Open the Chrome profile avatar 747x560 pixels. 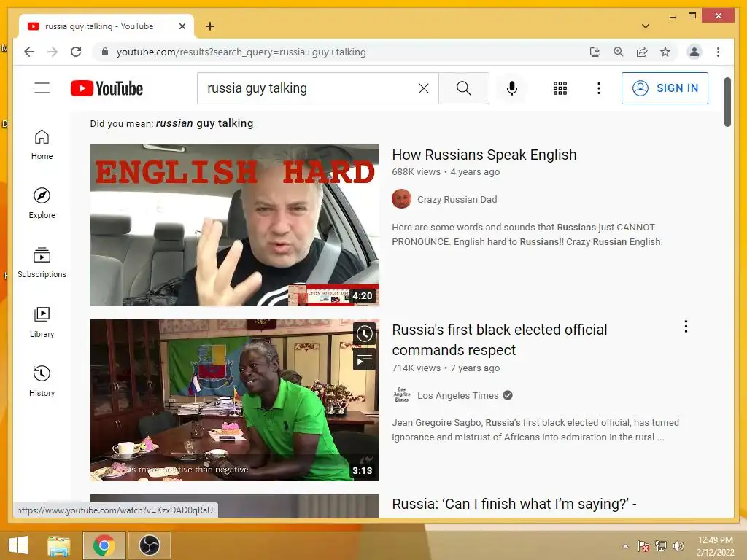pyautogui.click(x=694, y=52)
